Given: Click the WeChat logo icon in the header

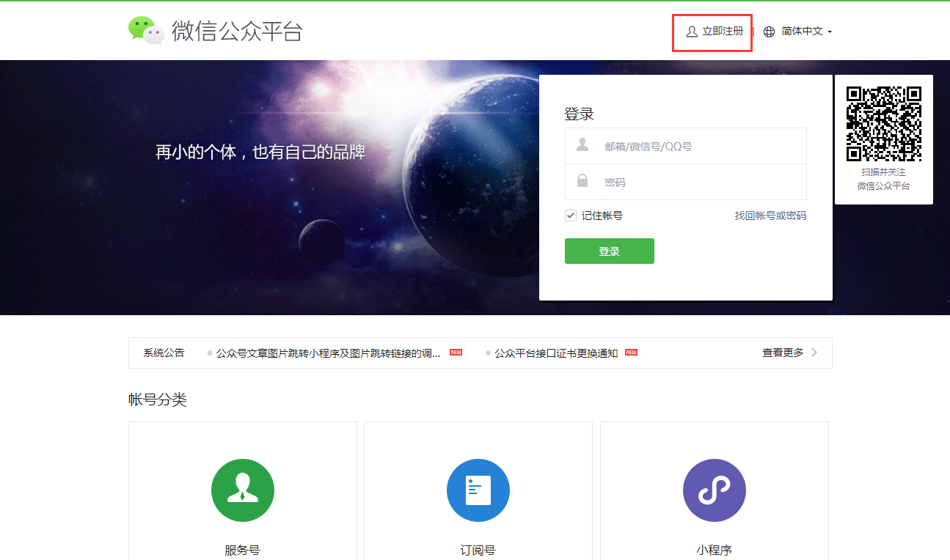Looking at the screenshot, I should [146, 31].
